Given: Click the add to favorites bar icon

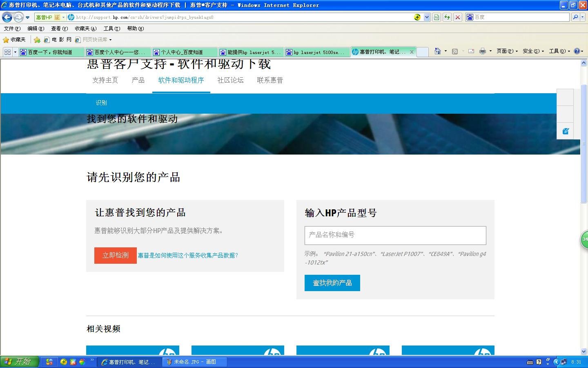Looking at the screenshot, I should [x=37, y=40].
